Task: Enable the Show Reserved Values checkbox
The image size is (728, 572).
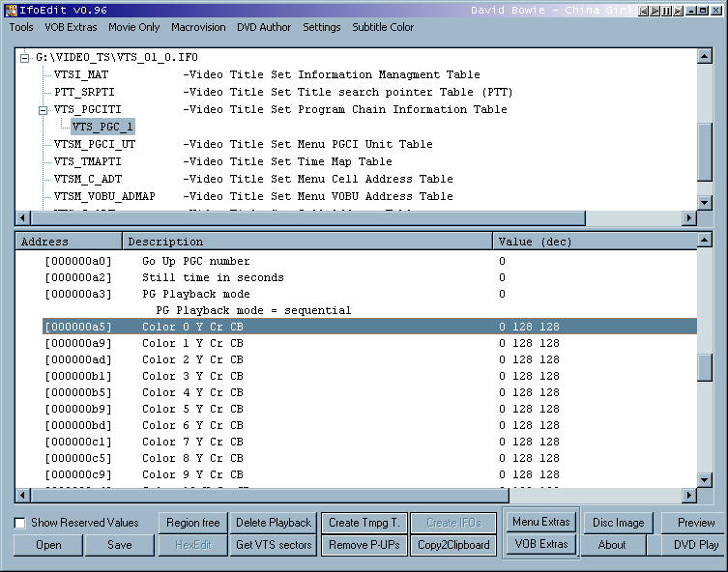Action: point(20,524)
